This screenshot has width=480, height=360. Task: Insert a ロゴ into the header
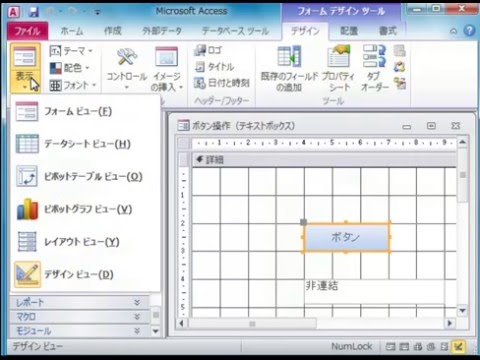click(208, 50)
